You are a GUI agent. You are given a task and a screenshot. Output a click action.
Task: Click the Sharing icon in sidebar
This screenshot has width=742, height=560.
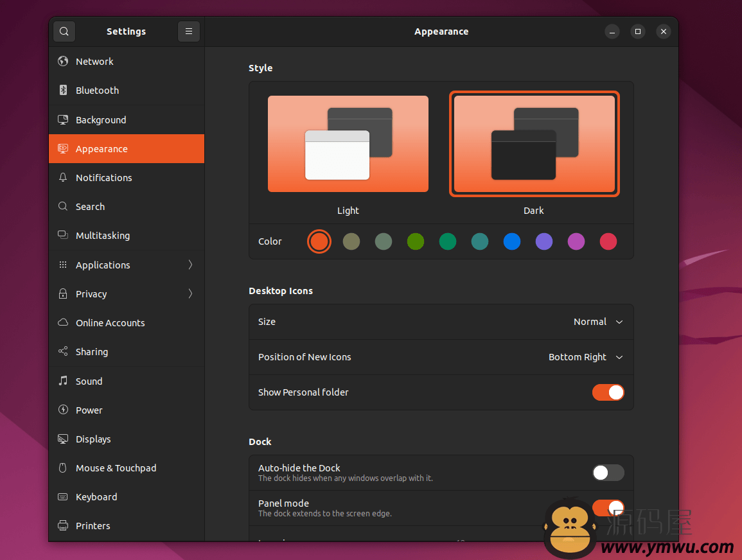tap(63, 351)
